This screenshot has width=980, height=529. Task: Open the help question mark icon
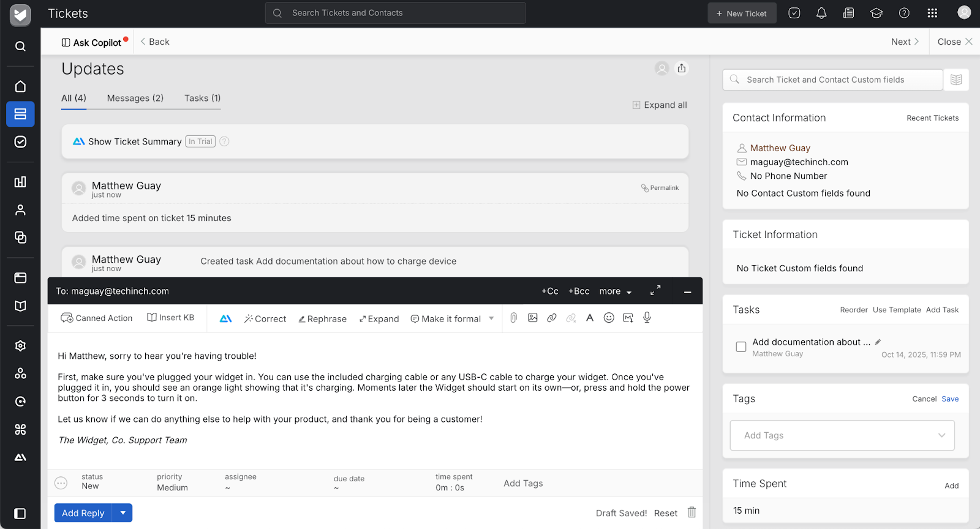pos(904,13)
